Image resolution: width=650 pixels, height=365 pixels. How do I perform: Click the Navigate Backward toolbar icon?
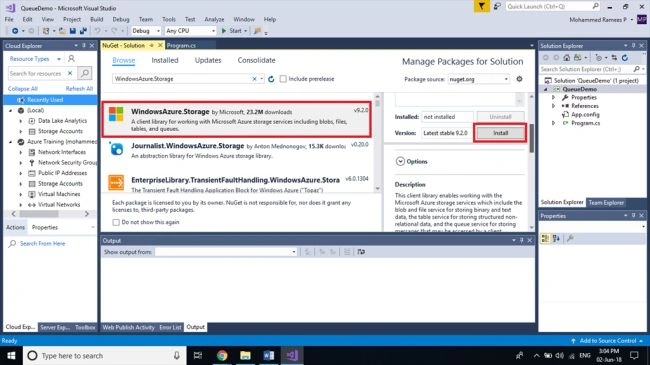pyautogui.click(x=15, y=31)
